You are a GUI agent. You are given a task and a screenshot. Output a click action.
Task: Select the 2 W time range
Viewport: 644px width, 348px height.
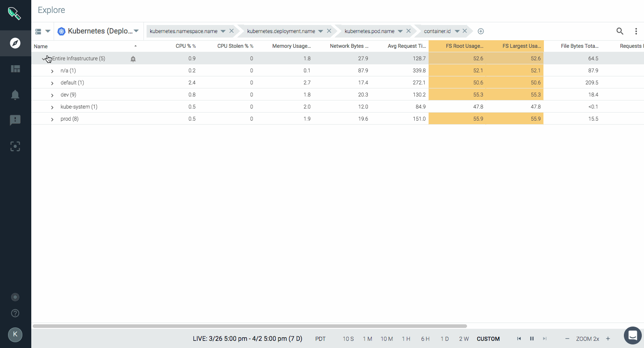(x=464, y=339)
